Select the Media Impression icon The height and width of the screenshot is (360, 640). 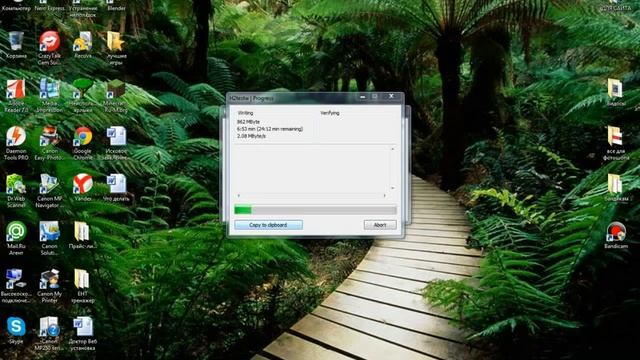[x=49, y=96]
